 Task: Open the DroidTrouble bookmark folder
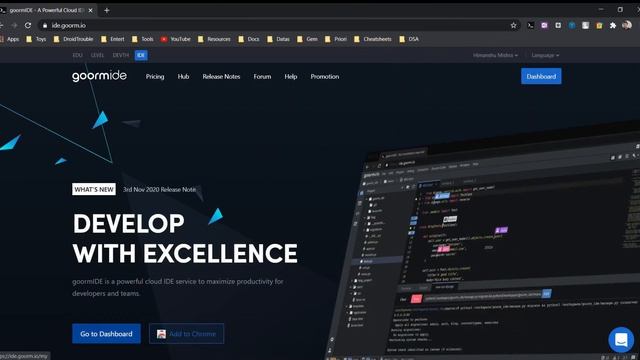(x=73, y=39)
